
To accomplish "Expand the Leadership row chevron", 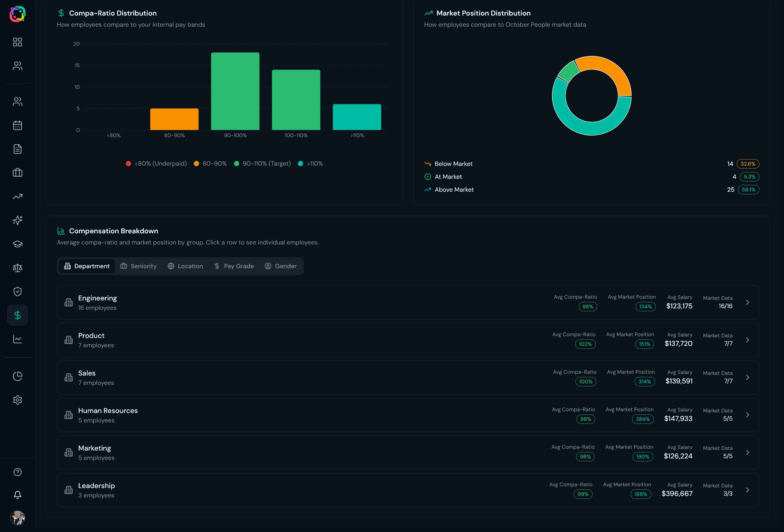I will click(747, 490).
